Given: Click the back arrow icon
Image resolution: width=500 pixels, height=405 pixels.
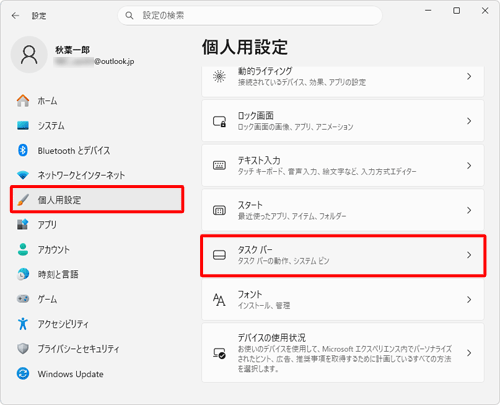Looking at the screenshot, I should (15, 16).
